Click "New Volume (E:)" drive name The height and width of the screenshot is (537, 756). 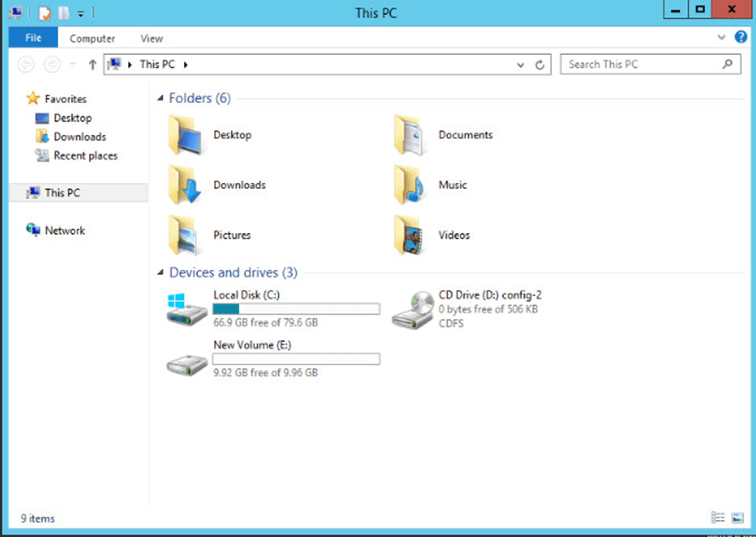252,345
